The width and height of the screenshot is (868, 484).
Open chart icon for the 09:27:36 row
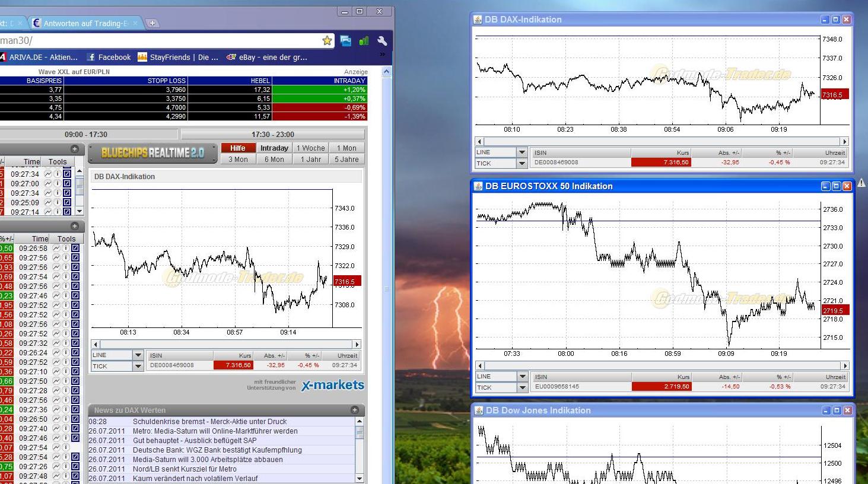coord(56,410)
